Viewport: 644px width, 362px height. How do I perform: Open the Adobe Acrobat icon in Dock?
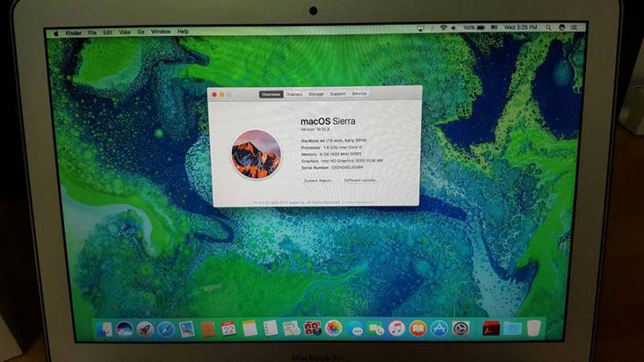(x=491, y=328)
